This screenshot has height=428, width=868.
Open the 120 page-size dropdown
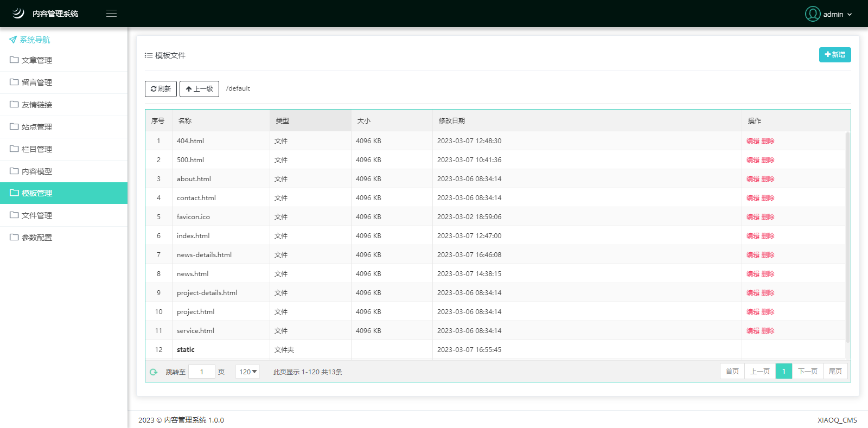pos(247,372)
